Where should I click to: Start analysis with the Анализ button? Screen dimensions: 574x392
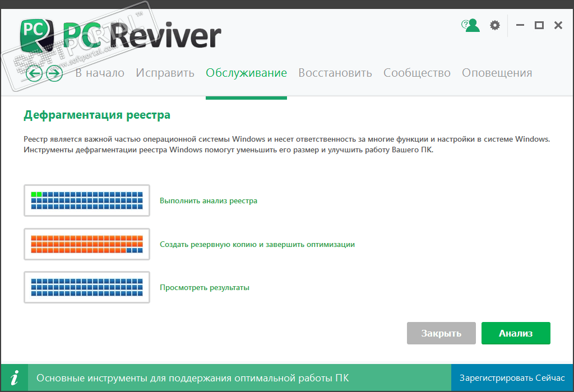point(516,333)
